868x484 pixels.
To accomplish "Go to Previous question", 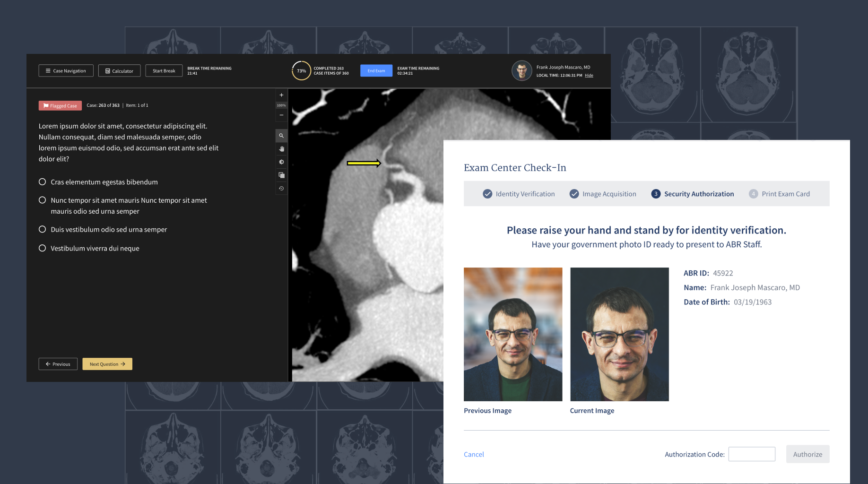I will coord(58,364).
